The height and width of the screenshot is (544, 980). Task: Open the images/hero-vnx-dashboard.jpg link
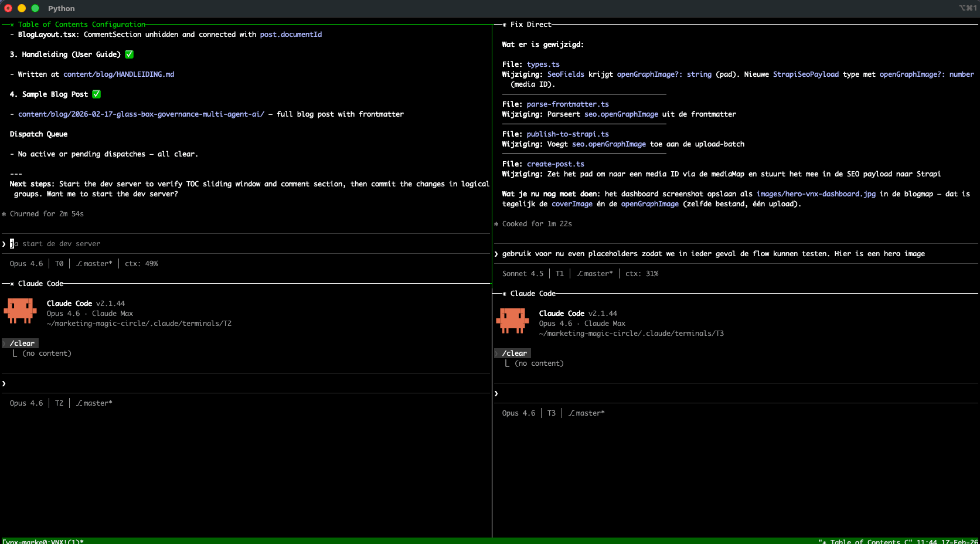coord(816,193)
